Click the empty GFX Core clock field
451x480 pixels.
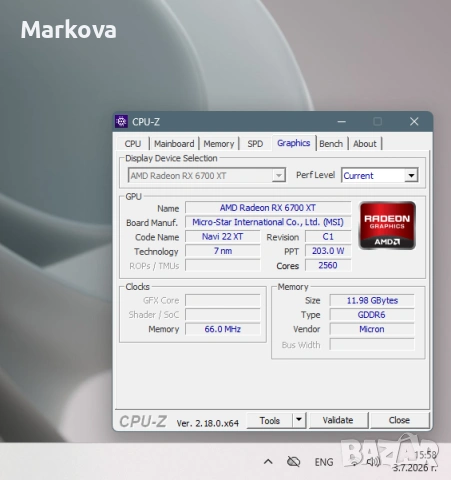(x=223, y=300)
